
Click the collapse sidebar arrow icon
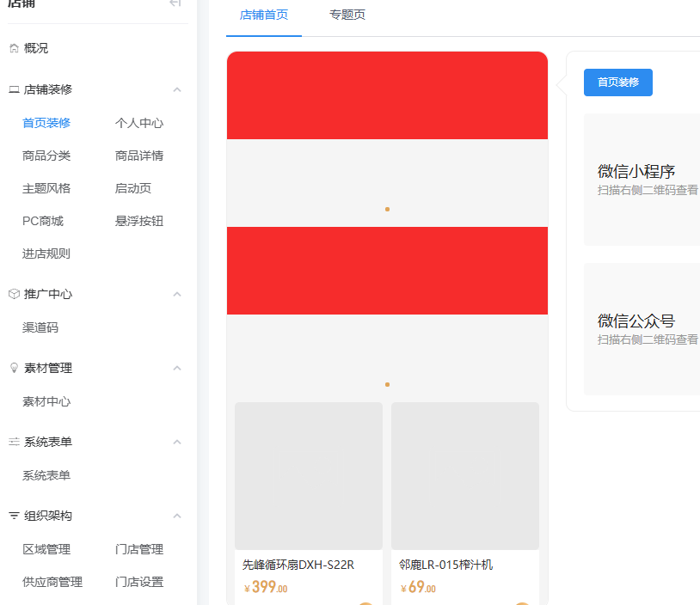pyautogui.click(x=175, y=3)
